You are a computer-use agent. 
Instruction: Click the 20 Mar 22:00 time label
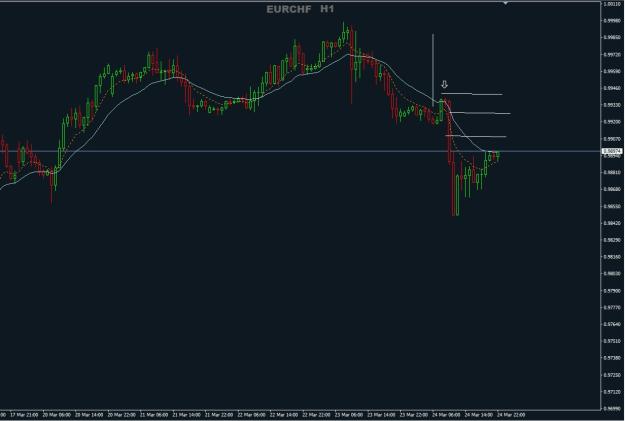pyautogui.click(x=122, y=415)
